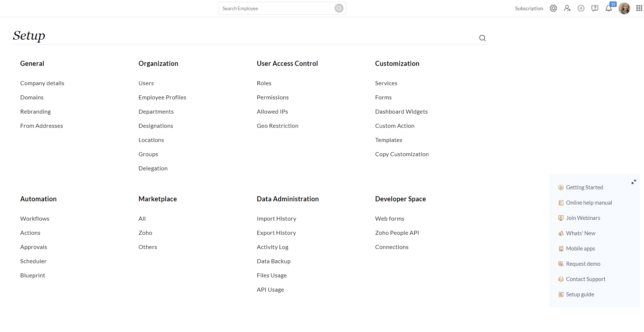
Task: Open the help question mark icon
Action: (595, 8)
